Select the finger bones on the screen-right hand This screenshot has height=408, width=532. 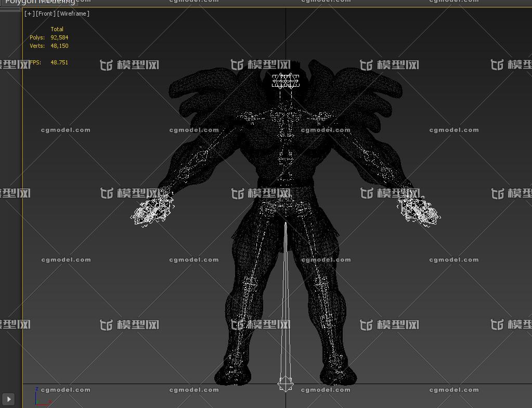(x=419, y=211)
